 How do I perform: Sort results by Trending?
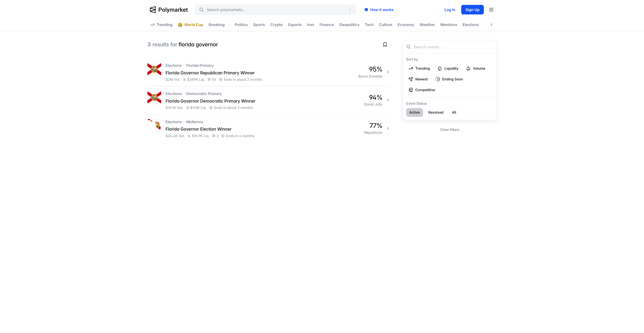pos(419,68)
